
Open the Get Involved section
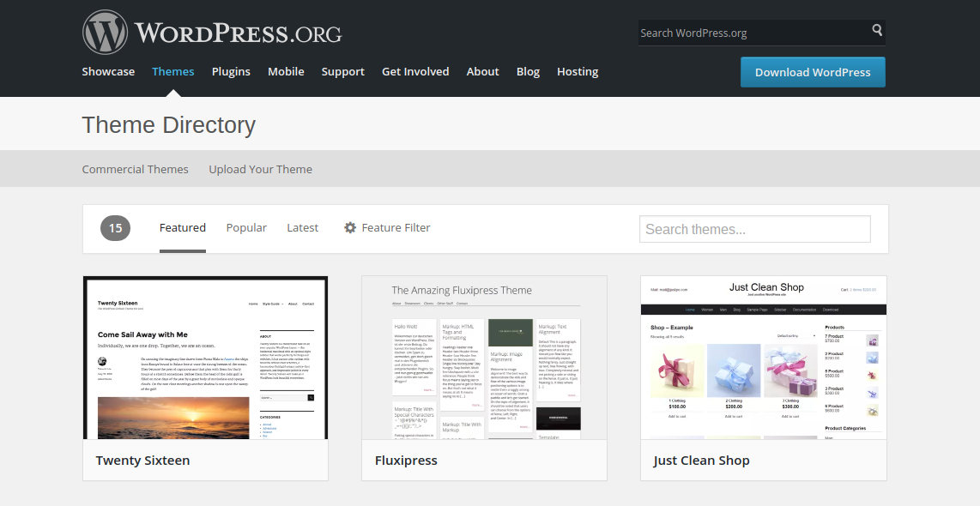point(415,71)
